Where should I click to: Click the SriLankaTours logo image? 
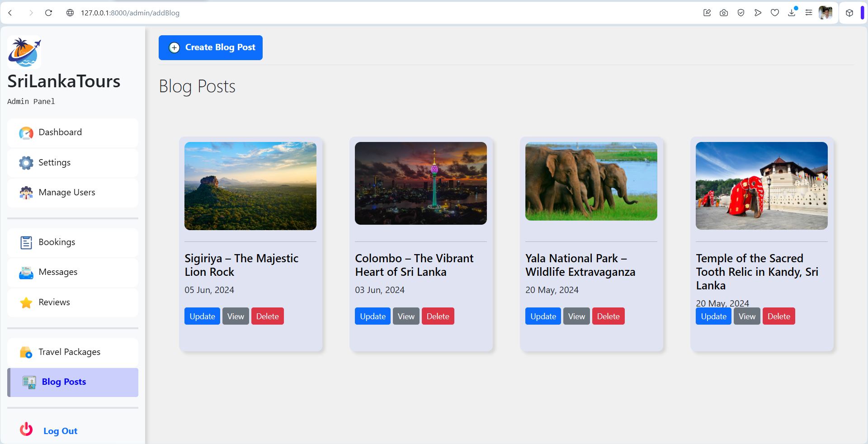click(24, 52)
